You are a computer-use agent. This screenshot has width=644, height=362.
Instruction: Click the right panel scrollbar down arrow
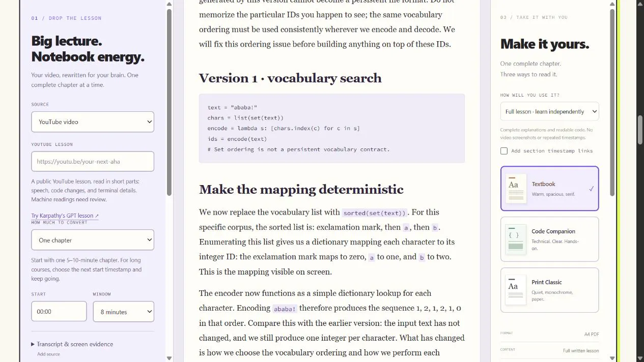pos(612,358)
